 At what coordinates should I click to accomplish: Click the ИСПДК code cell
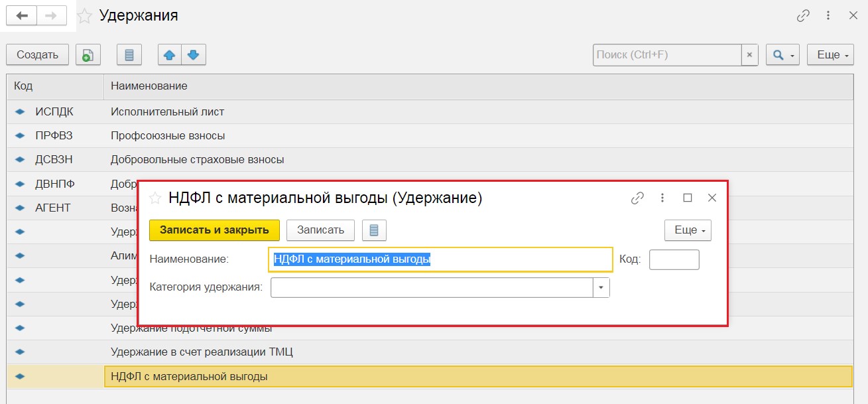point(54,111)
